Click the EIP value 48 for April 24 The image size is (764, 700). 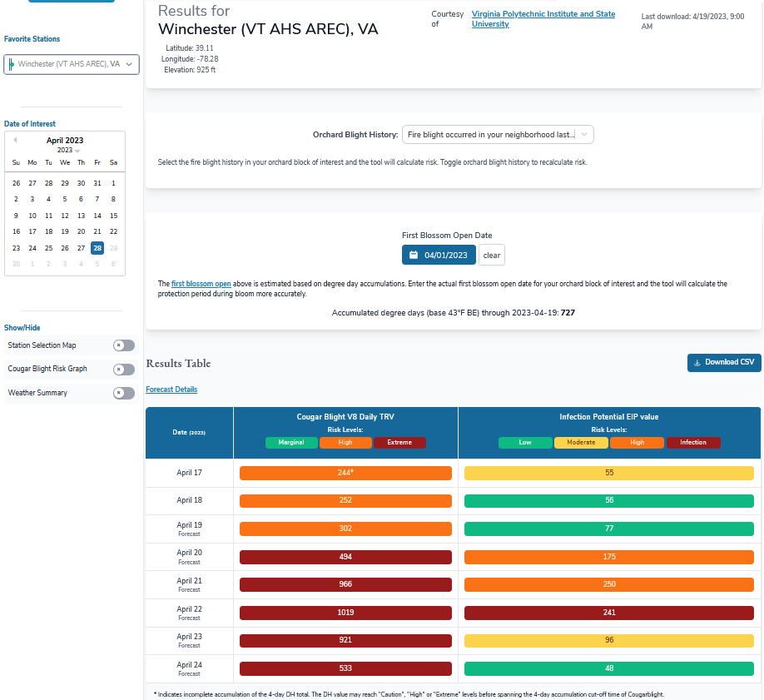point(609,668)
